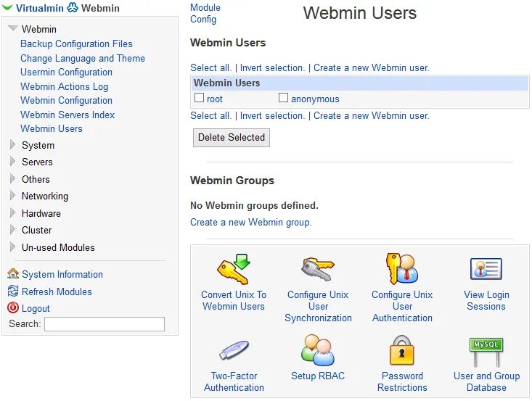Open the Module Config link
This screenshot has height=401, width=532.
pyautogui.click(x=205, y=13)
